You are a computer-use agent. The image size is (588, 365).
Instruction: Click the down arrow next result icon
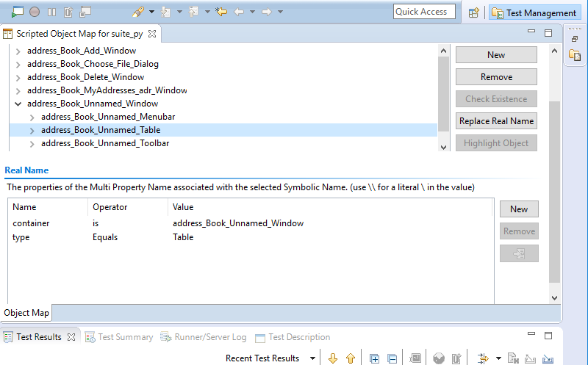[x=333, y=358]
